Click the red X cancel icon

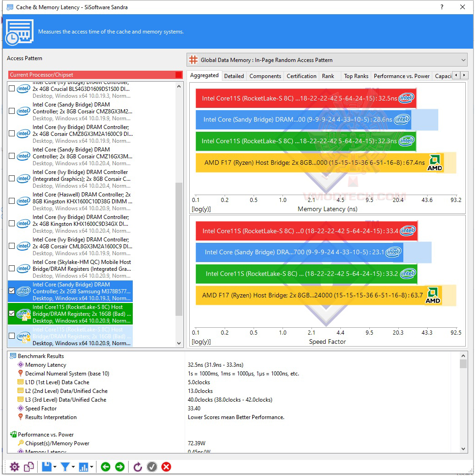[166, 466]
